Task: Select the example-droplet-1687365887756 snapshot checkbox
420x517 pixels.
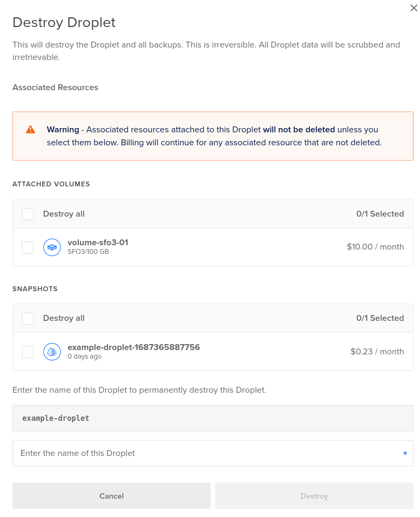Action: click(x=28, y=352)
